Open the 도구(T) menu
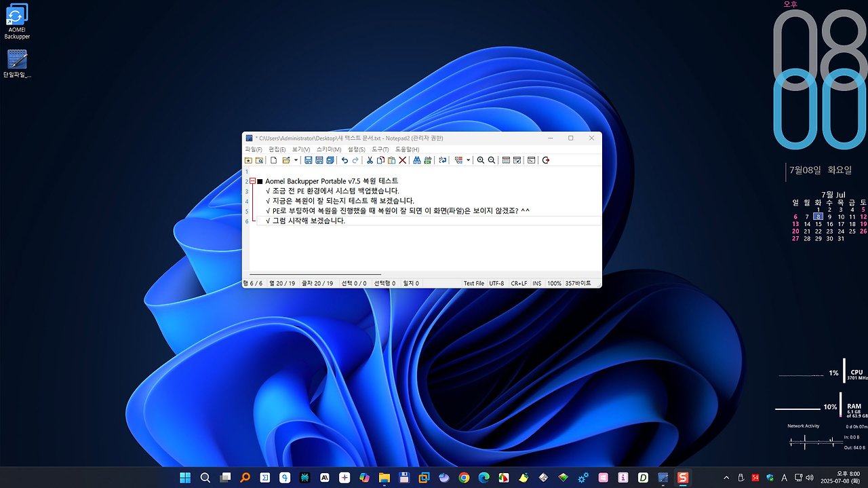 point(380,149)
